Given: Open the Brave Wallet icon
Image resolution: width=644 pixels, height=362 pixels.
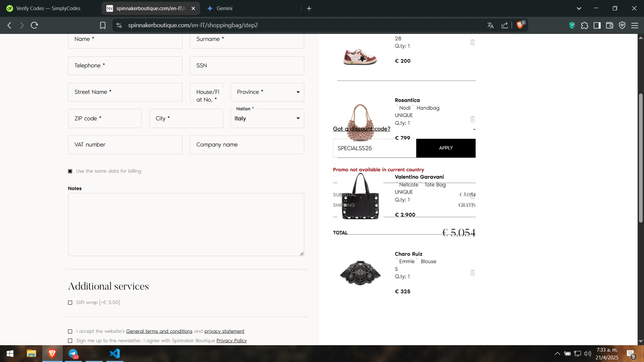Looking at the screenshot, I should tap(610, 25).
